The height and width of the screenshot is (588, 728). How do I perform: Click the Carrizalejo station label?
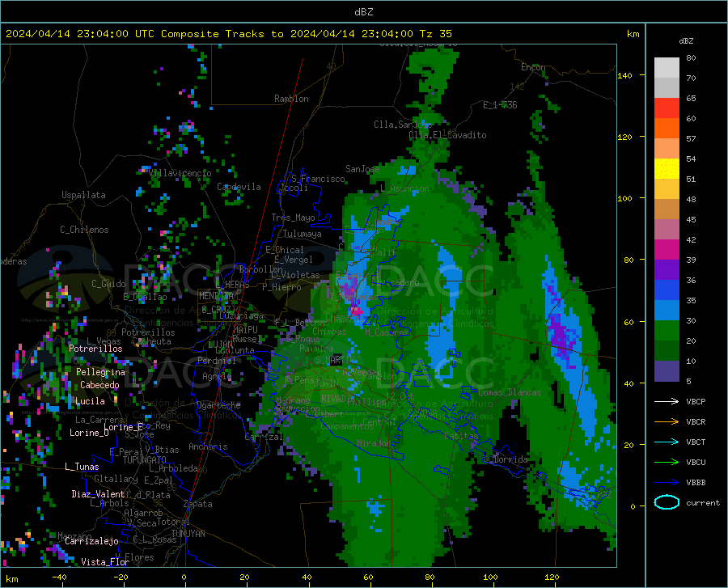pyautogui.click(x=91, y=541)
